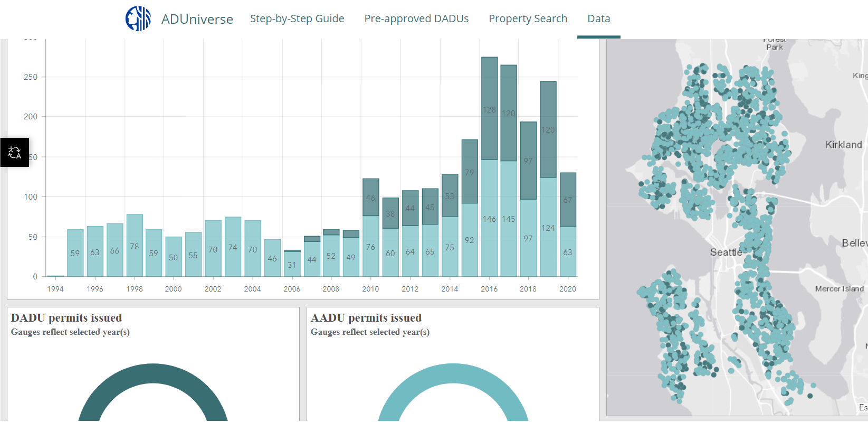Pick the 1998 bar showing 78 permits
The image size is (868, 422).
pyautogui.click(x=135, y=246)
